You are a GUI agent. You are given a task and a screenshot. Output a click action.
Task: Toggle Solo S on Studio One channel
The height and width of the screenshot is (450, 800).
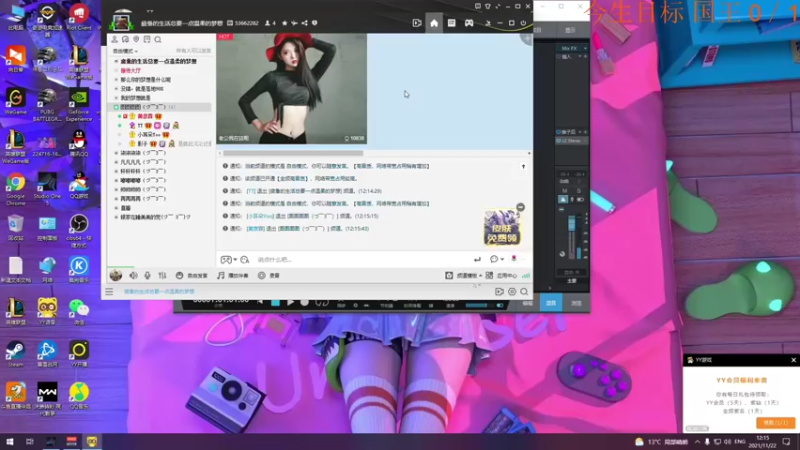579,191
